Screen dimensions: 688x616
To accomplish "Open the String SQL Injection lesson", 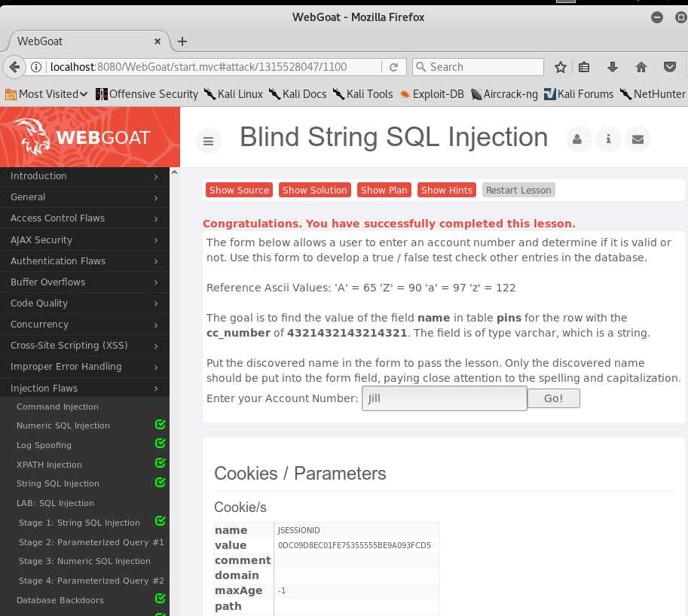I will coord(58,483).
